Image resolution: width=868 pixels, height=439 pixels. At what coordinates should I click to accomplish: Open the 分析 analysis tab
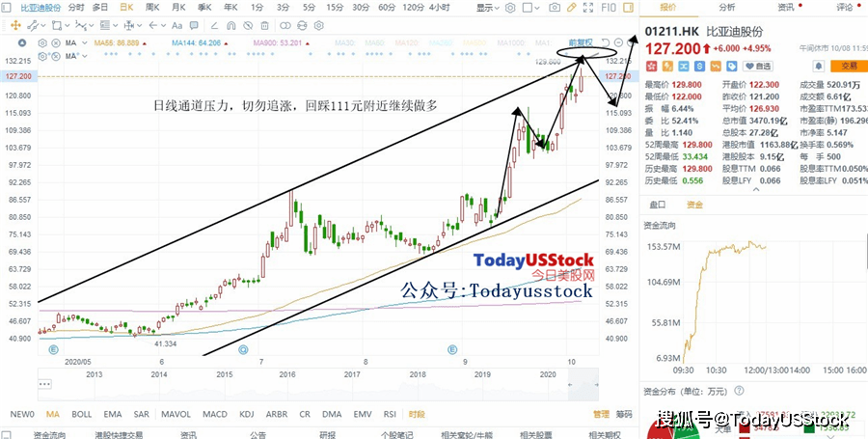point(727,7)
